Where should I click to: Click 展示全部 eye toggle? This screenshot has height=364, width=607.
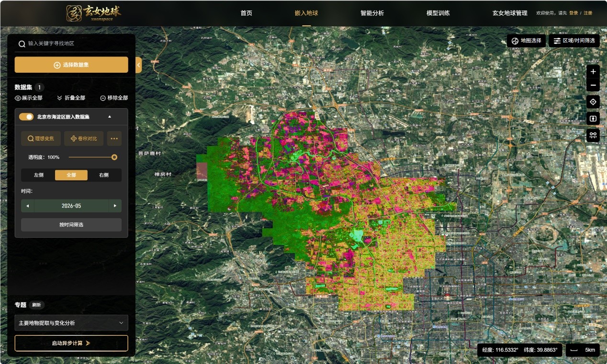(28, 98)
